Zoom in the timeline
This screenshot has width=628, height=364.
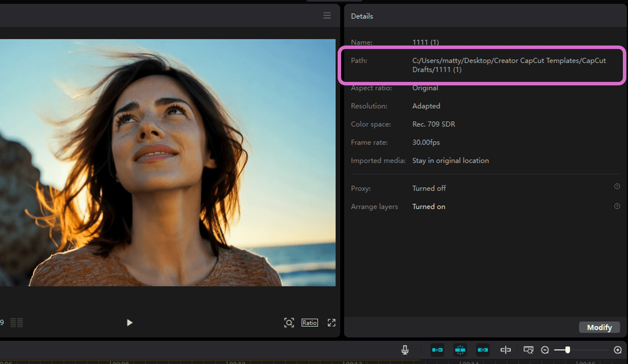pos(618,350)
